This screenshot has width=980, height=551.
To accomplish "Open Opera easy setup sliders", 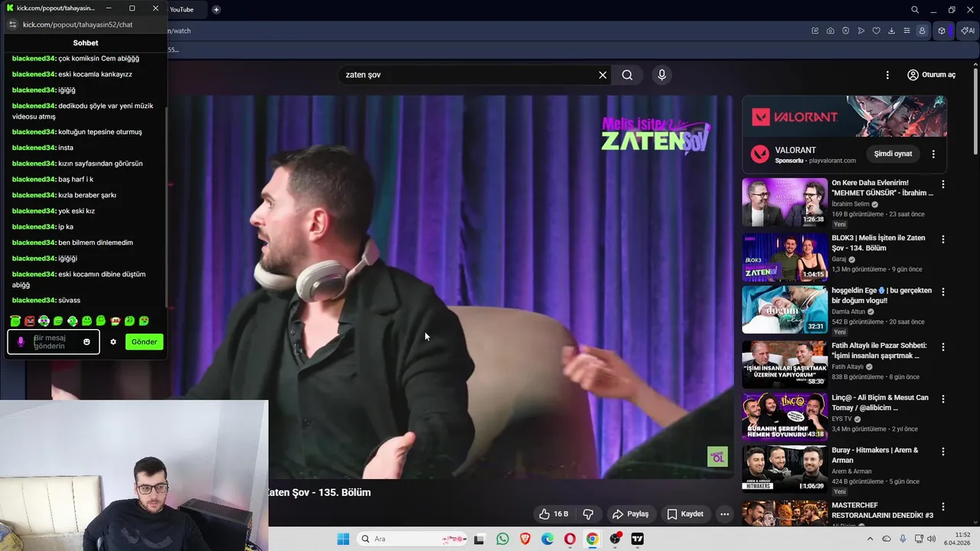I will pos(906,31).
